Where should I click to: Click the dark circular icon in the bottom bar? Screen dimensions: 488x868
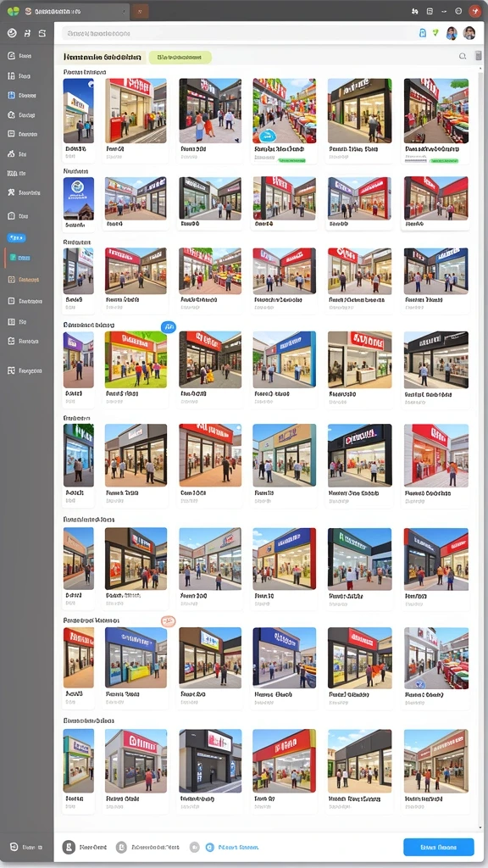[x=69, y=847]
